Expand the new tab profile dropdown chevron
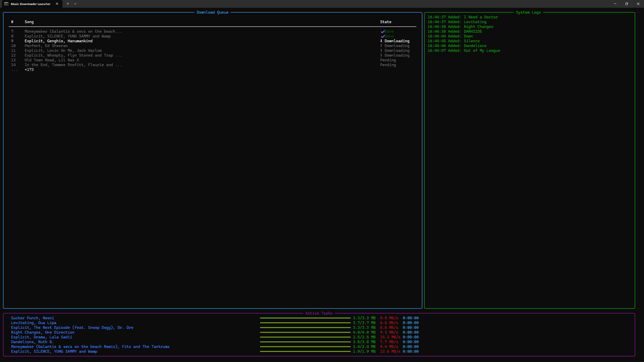The height and width of the screenshot is (362, 644). (x=75, y=4)
